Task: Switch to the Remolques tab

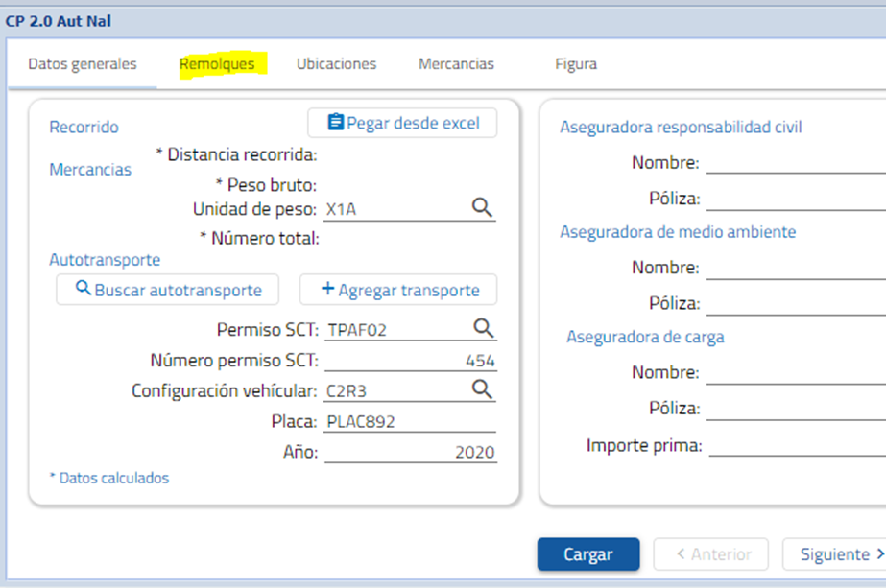Action: click(x=217, y=64)
